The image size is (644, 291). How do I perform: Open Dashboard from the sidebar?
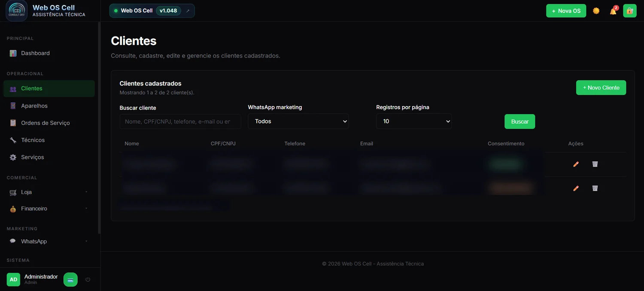click(49, 53)
